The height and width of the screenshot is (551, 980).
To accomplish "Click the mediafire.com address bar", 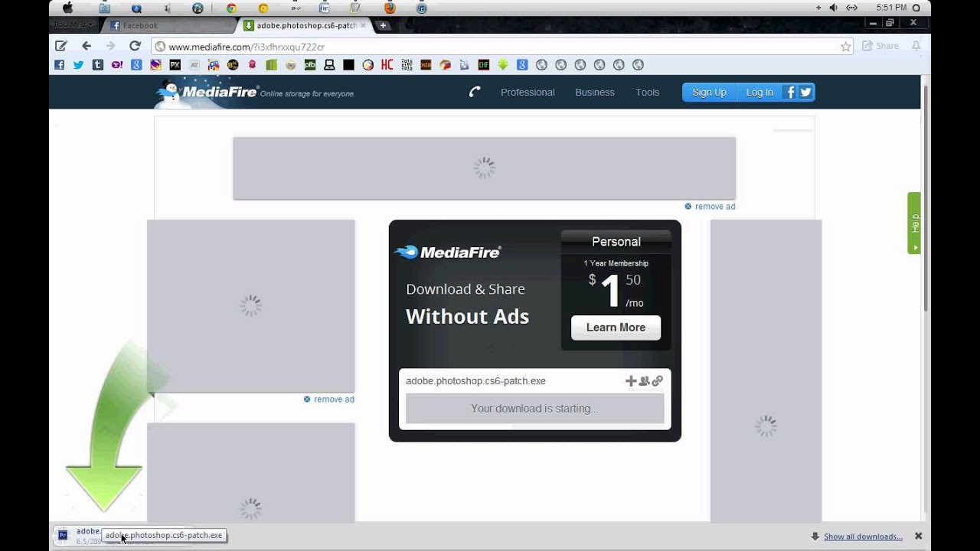I will pyautogui.click(x=503, y=47).
